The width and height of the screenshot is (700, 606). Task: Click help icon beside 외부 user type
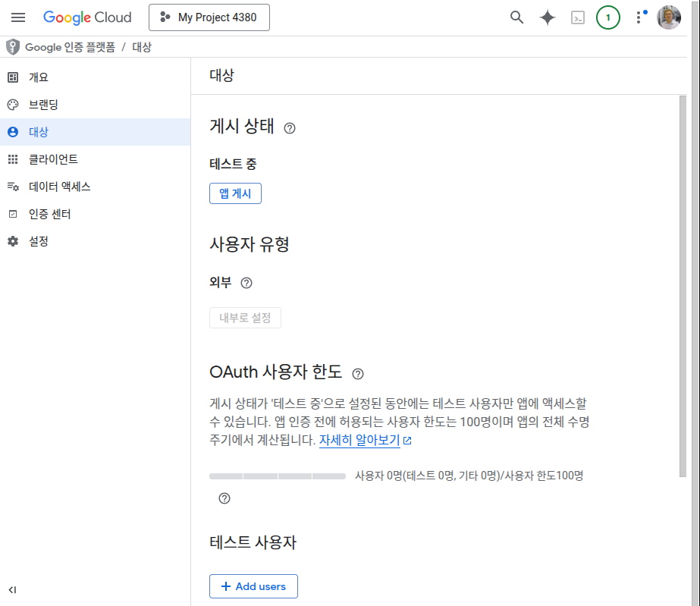[x=246, y=283]
